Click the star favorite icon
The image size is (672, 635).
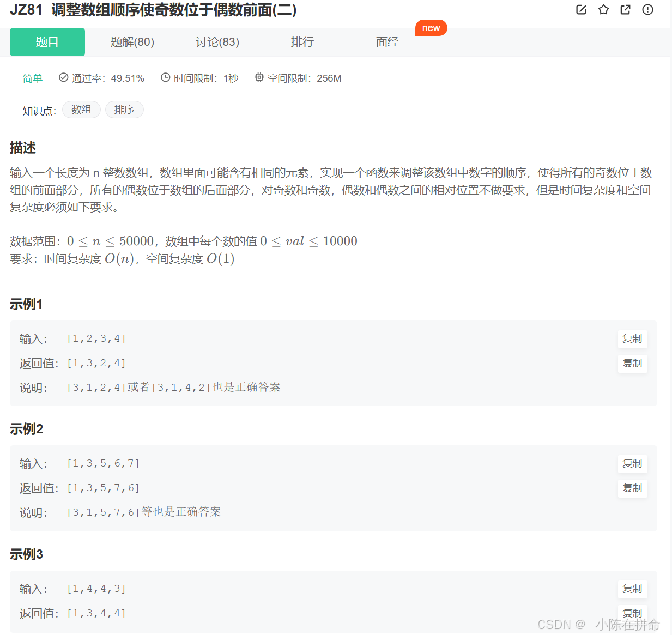click(603, 9)
